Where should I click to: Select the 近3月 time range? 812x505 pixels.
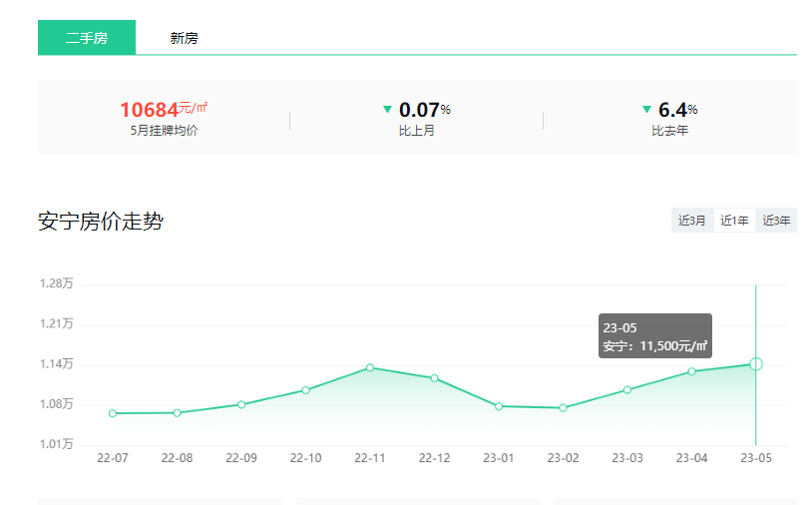692,221
